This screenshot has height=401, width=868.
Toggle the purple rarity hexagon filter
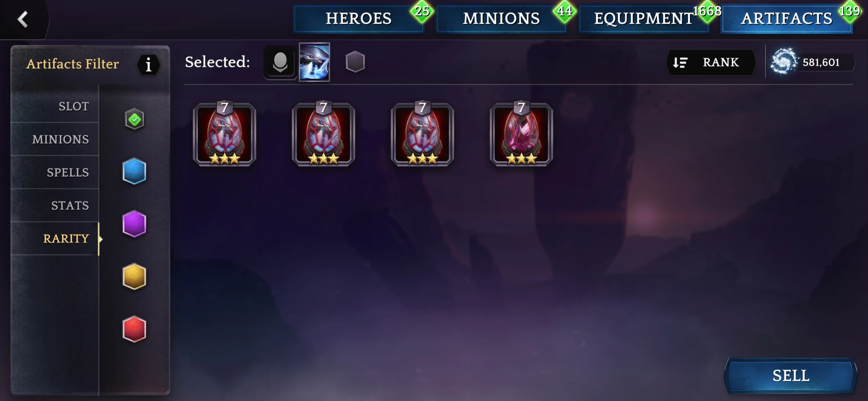[x=134, y=224]
